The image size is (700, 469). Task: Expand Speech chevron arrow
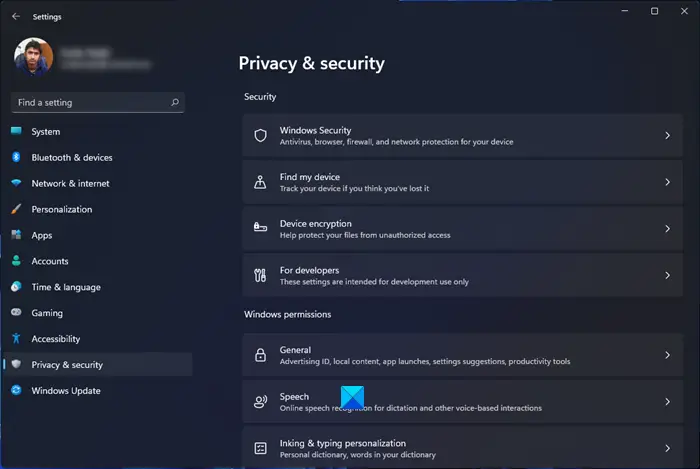(x=667, y=402)
